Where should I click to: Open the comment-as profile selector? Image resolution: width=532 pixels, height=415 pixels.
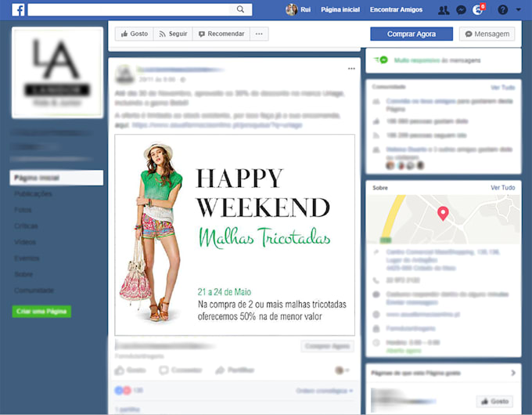click(x=342, y=370)
